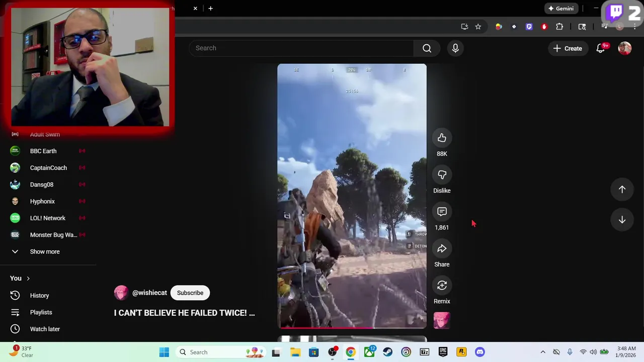Viewport: 644px width, 362px height.
Task: Open Xbox app from the taskbar
Action: click(x=369, y=352)
